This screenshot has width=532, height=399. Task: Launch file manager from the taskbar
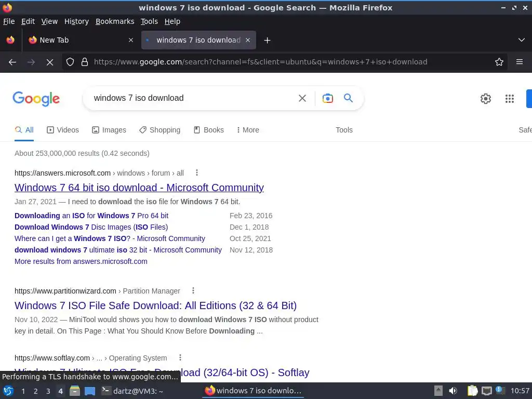point(75,391)
